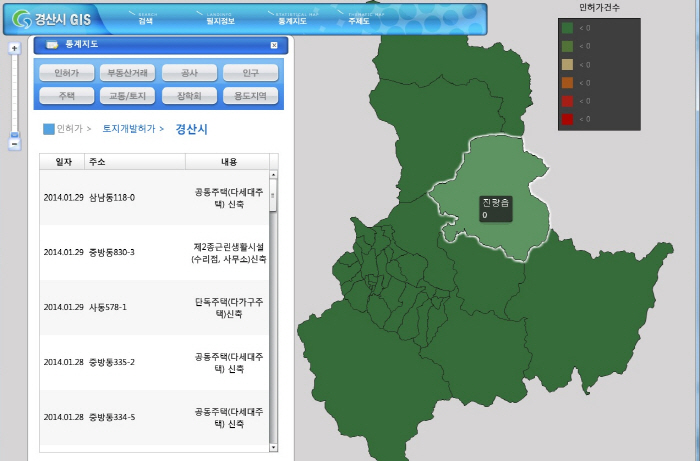
Task: Click the 인허가 breadcrumb link
Action: pyautogui.click(x=70, y=129)
